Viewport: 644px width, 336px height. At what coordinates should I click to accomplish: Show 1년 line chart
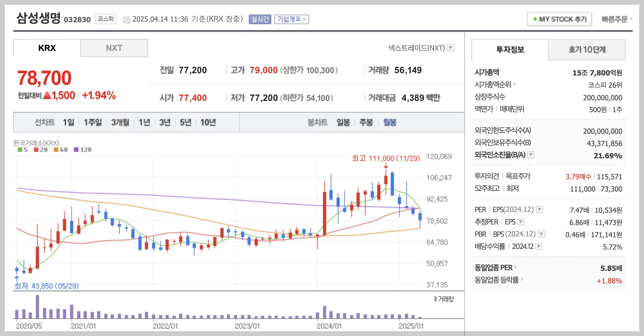click(144, 123)
